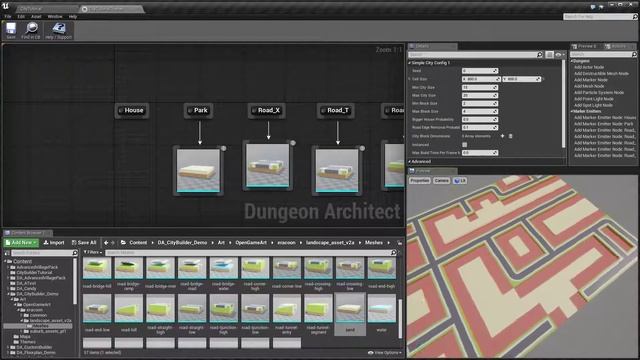The image size is (640, 360).
Task: Click the folder search magnifier icon
Action: click(x=75, y=253)
